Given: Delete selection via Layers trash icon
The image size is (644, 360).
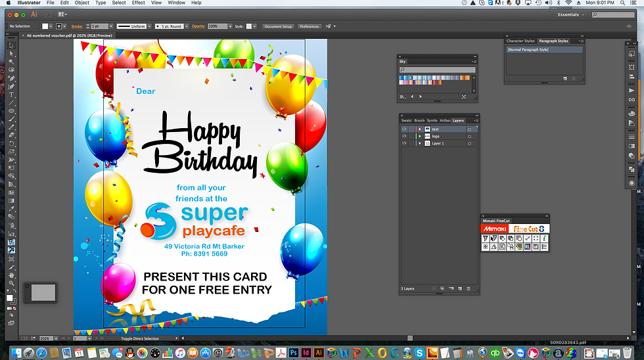Looking at the screenshot, I should [x=469, y=288].
